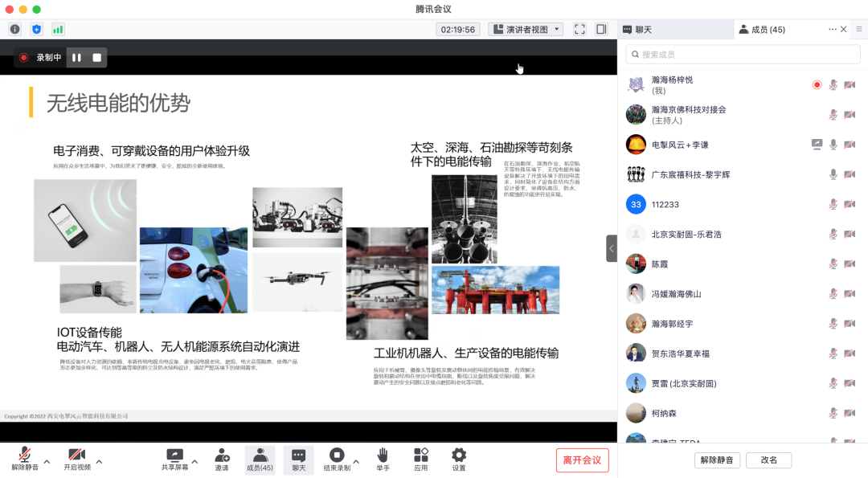Enter fullscreen mode via the fullscreen icon

[579, 29]
